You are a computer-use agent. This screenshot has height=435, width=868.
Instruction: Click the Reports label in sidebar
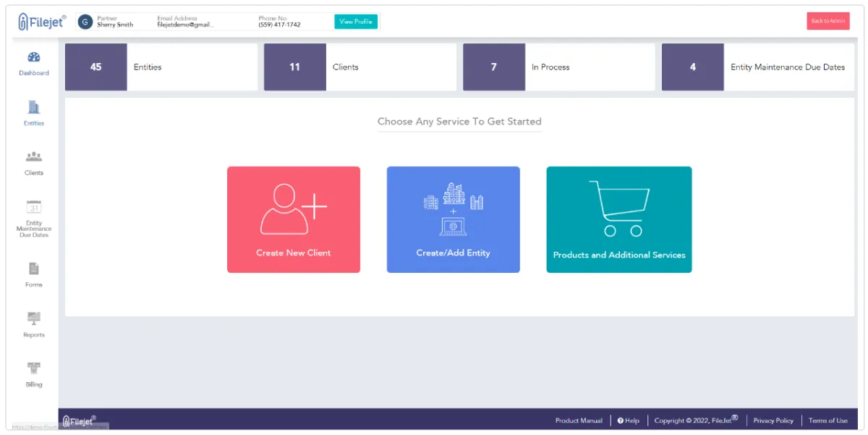(x=34, y=335)
